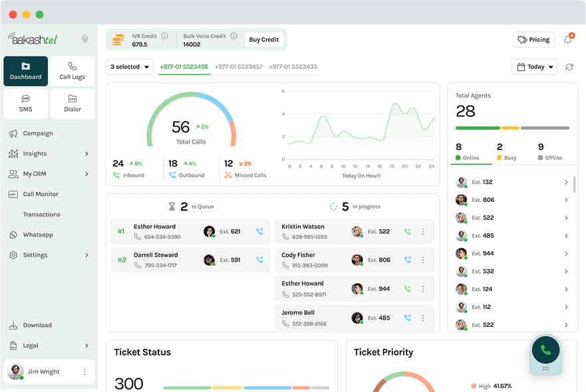The width and height of the screenshot is (586, 392).
Task: Open three-dot menu beside Jim Wright
Action: point(84,372)
